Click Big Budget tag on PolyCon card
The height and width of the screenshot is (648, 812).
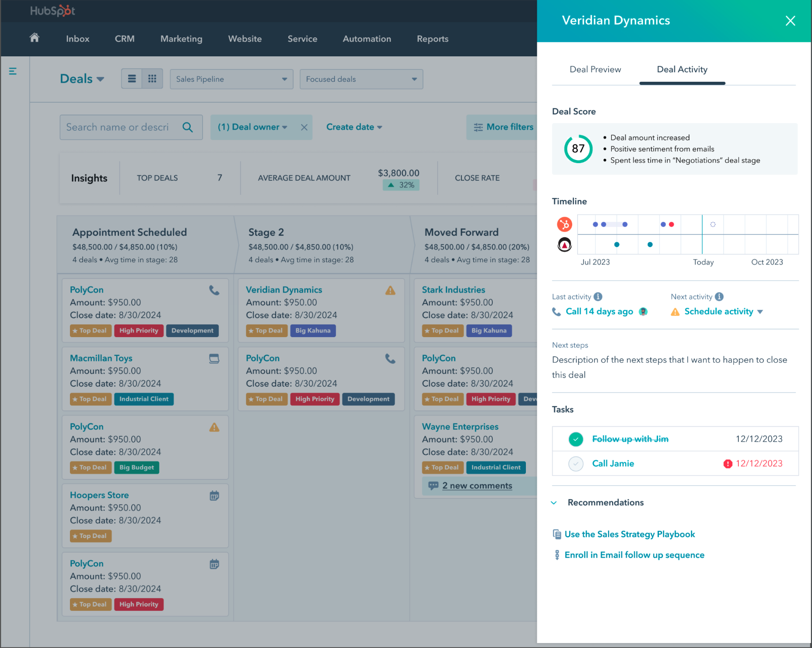(x=137, y=468)
